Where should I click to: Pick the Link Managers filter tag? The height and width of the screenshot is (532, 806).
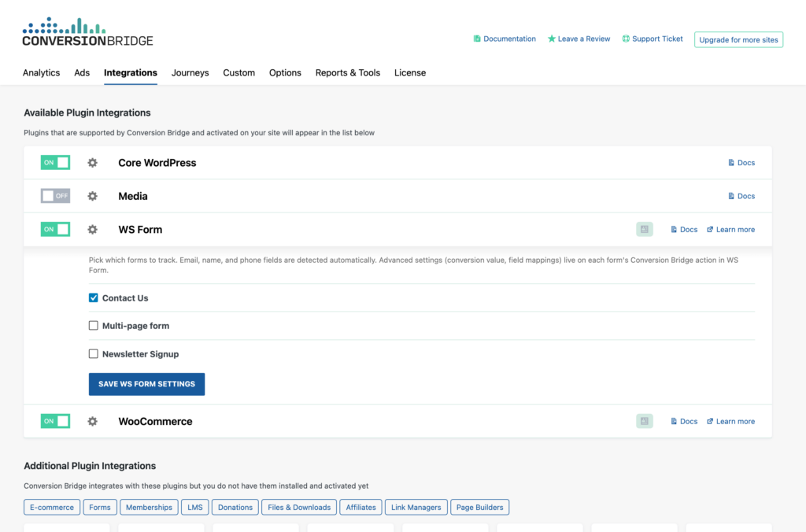416,508
